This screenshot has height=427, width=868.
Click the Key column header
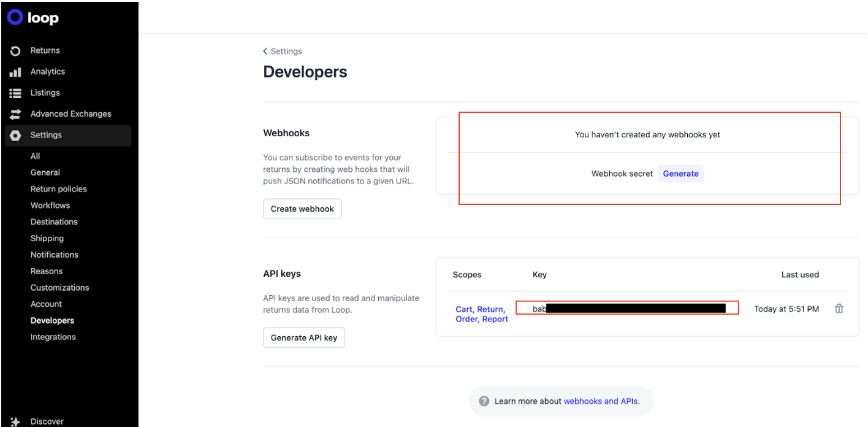[x=539, y=275]
